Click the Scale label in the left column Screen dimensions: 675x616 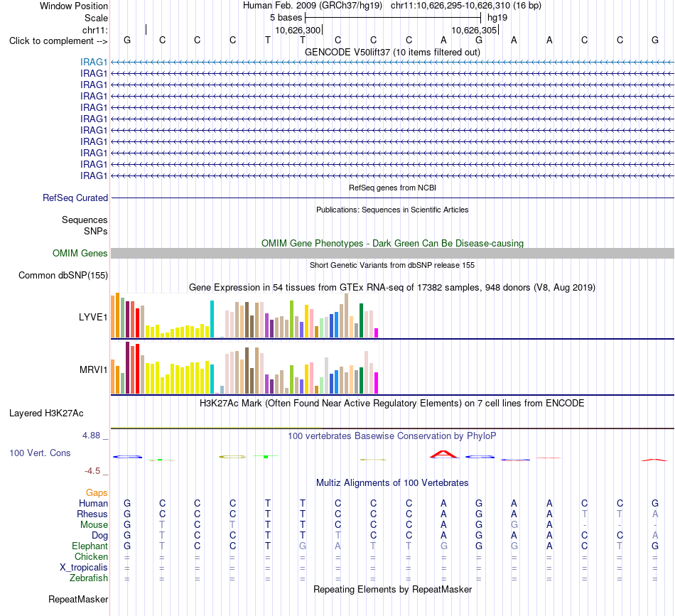[x=96, y=18]
